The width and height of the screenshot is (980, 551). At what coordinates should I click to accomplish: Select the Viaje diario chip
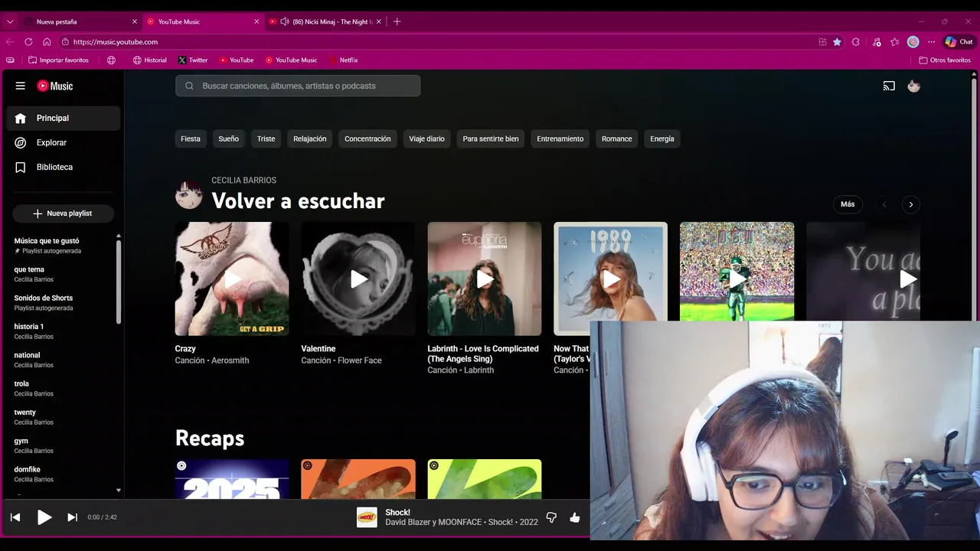pyautogui.click(x=427, y=139)
